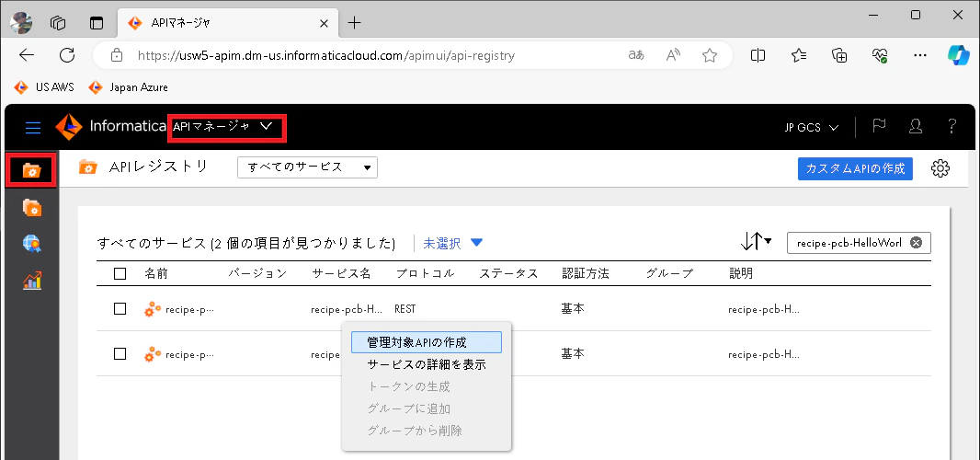980x460 pixels.
Task: Click the バージョン column header
Action: tap(257, 273)
